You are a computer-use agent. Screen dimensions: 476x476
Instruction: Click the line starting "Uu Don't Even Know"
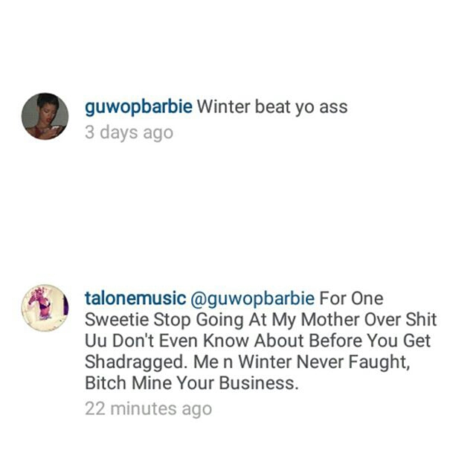[258, 341]
